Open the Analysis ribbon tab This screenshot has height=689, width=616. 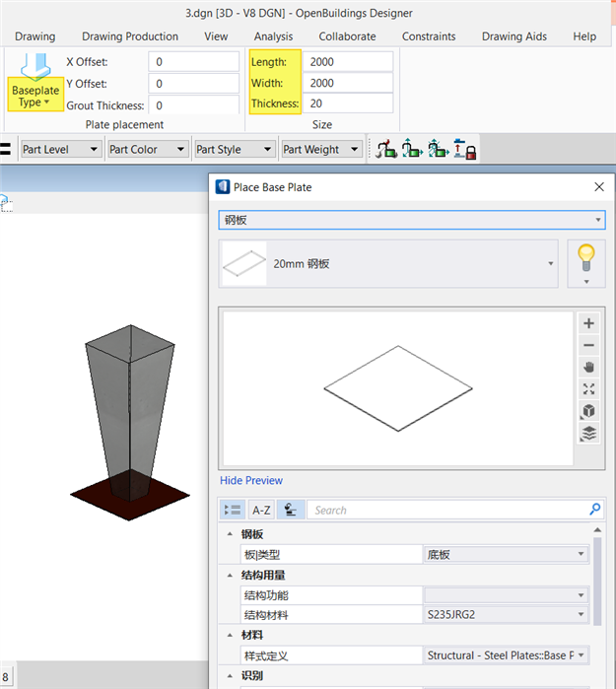point(273,36)
